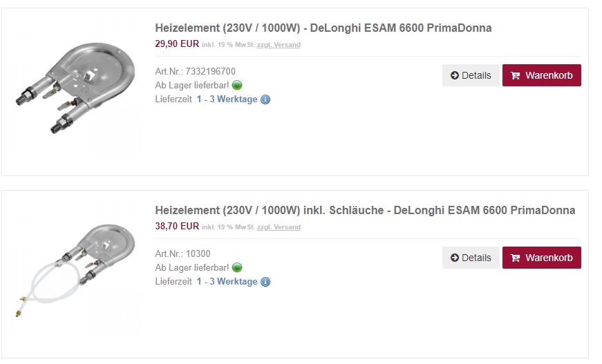Screen dimensions: 602x364
Task: Click green availability dot for article 10300
Action: pos(237,268)
